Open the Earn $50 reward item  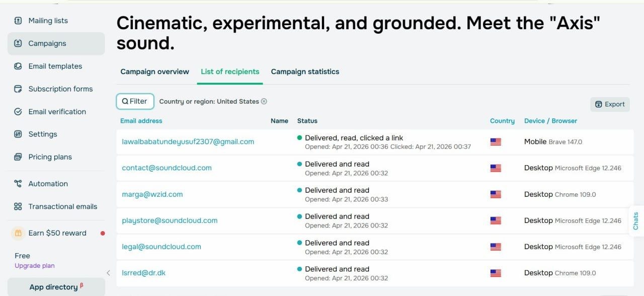(x=56, y=233)
